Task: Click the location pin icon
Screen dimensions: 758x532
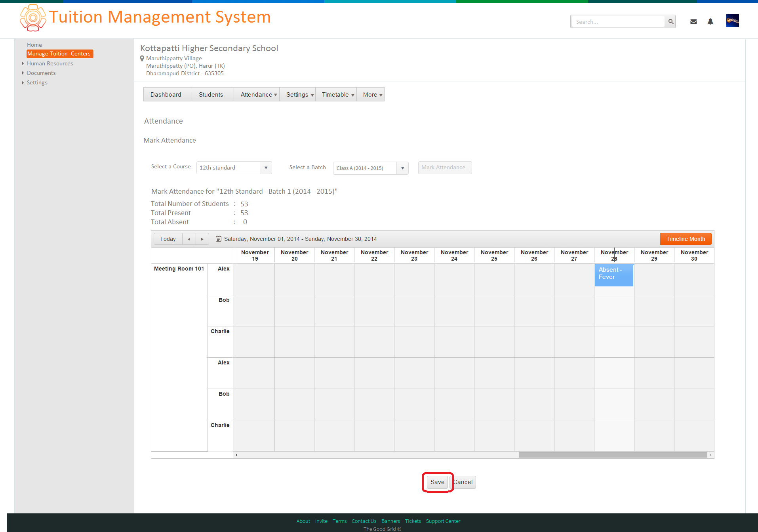Action: click(142, 59)
